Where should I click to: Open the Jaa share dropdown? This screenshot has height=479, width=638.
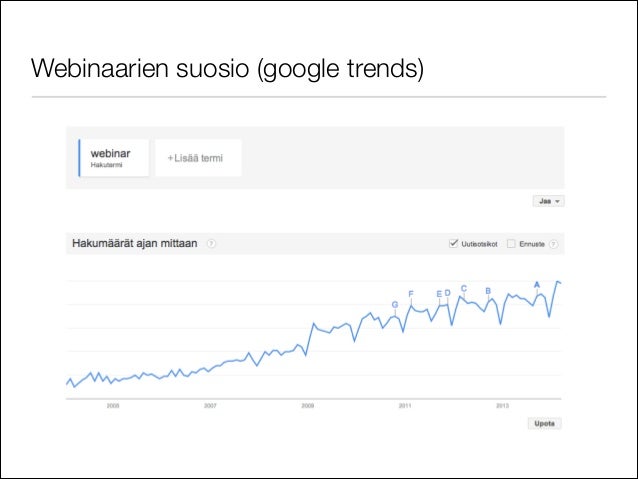pyautogui.click(x=548, y=201)
